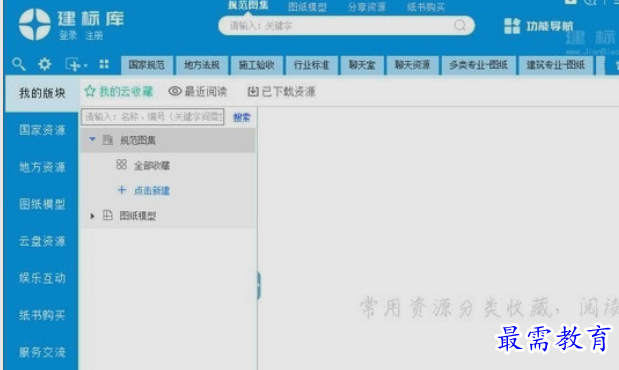Select the 规范图集 tree row label
The width and height of the screenshot is (619, 370).
pyautogui.click(x=138, y=140)
